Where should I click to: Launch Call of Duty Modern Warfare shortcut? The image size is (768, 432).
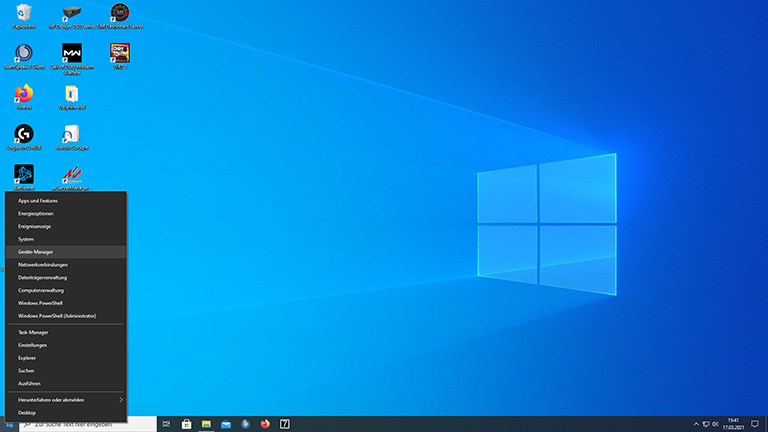coord(72,53)
